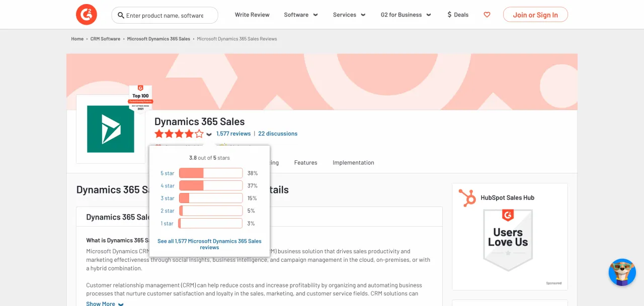Click See all 1,577 Microsoft Dynamics reviews
This screenshot has width=644, height=306.
(x=209, y=244)
